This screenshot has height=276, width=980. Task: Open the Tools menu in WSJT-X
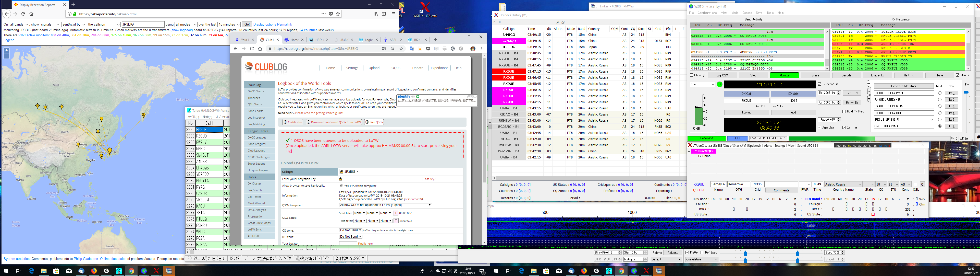point(770,13)
